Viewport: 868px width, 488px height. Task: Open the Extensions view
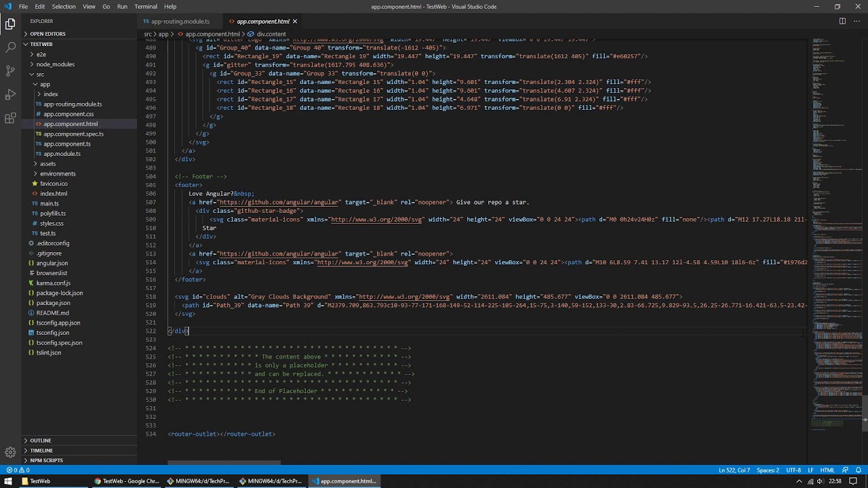(x=10, y=118)
